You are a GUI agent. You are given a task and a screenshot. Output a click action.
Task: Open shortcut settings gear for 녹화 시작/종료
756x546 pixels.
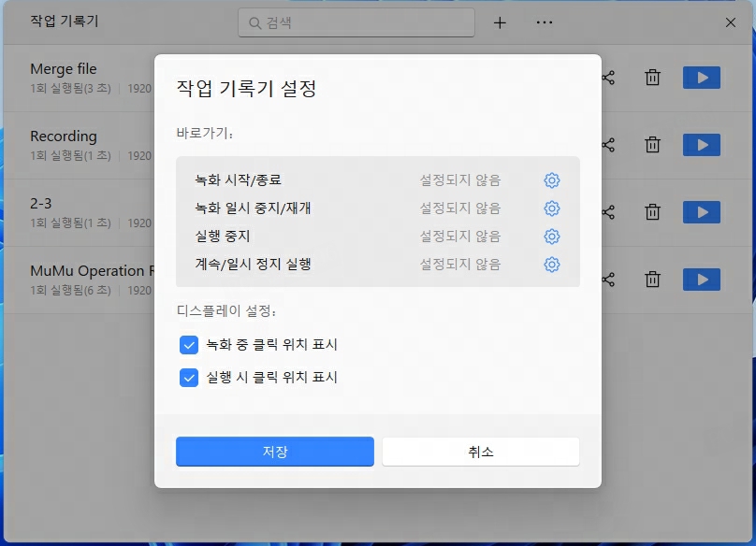click(552, 180)
